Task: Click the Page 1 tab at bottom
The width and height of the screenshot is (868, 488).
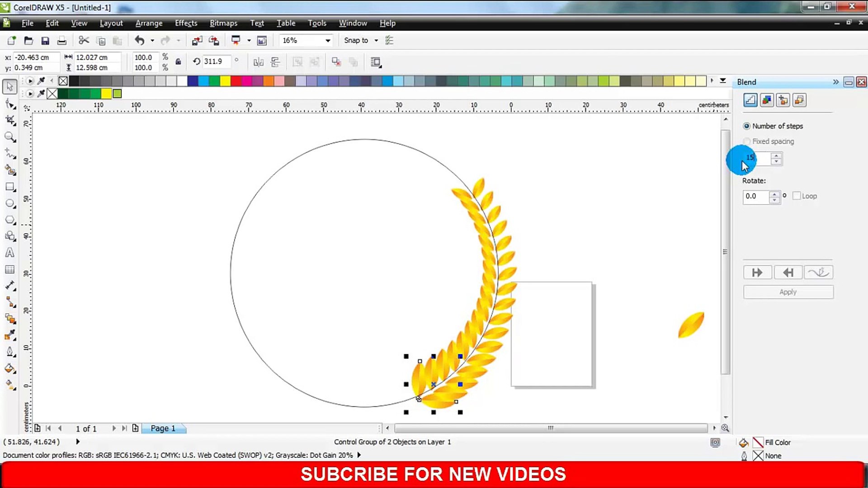Action: (163, 428)
